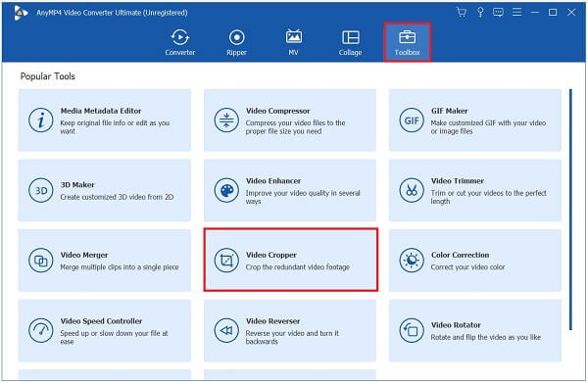588x383 pixels.
Task: Click the Video Cropper crop icon
Action: (x=226, y=261)
